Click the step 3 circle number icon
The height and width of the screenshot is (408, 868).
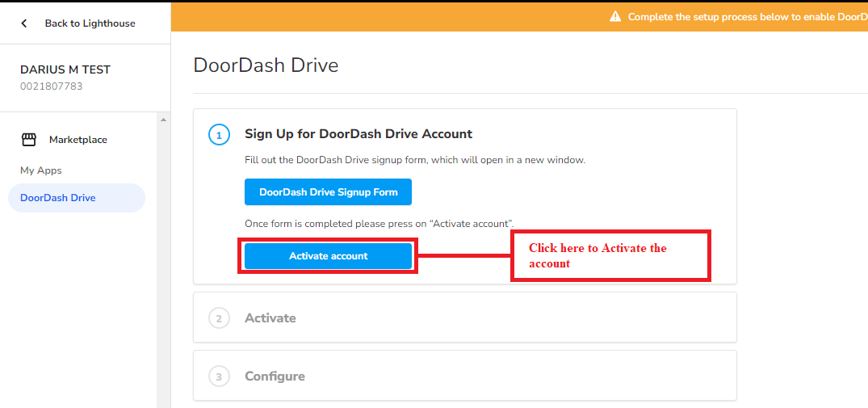point(219,376)
